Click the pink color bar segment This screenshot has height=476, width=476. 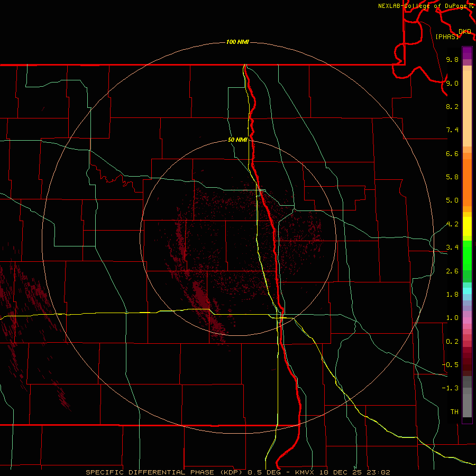click(467, 321)
